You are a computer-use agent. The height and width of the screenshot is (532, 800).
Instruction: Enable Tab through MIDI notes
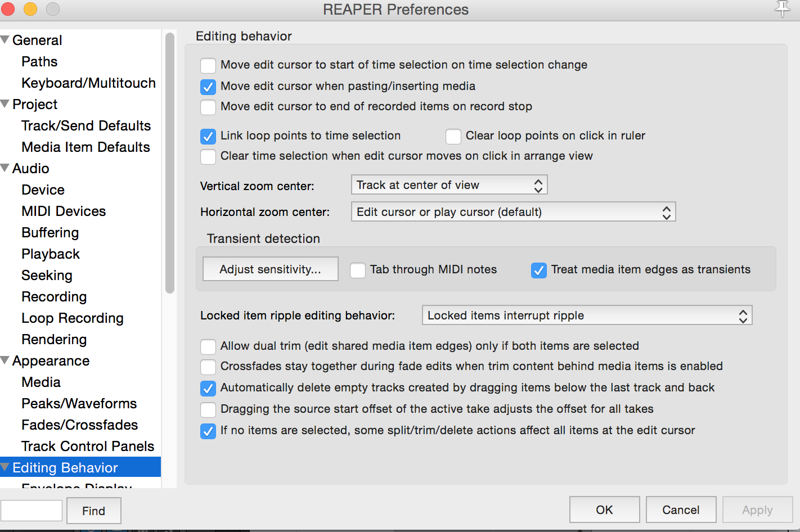tap(358, 270)
